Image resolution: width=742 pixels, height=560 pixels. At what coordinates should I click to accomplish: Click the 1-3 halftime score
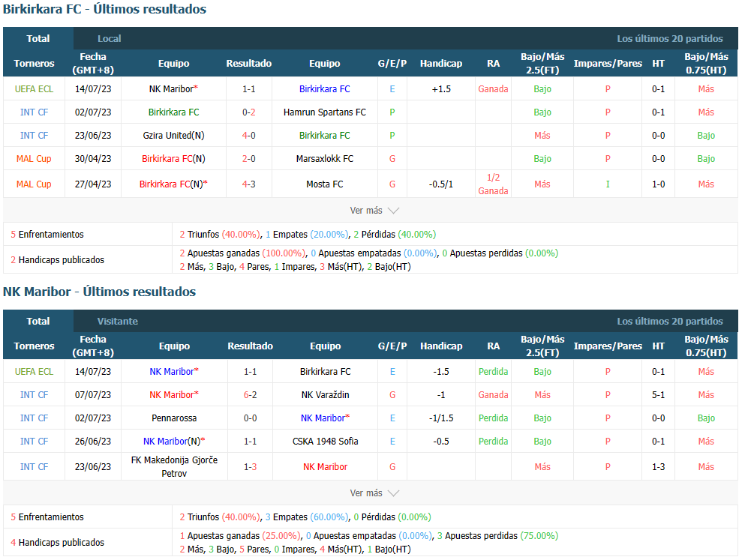658,466
